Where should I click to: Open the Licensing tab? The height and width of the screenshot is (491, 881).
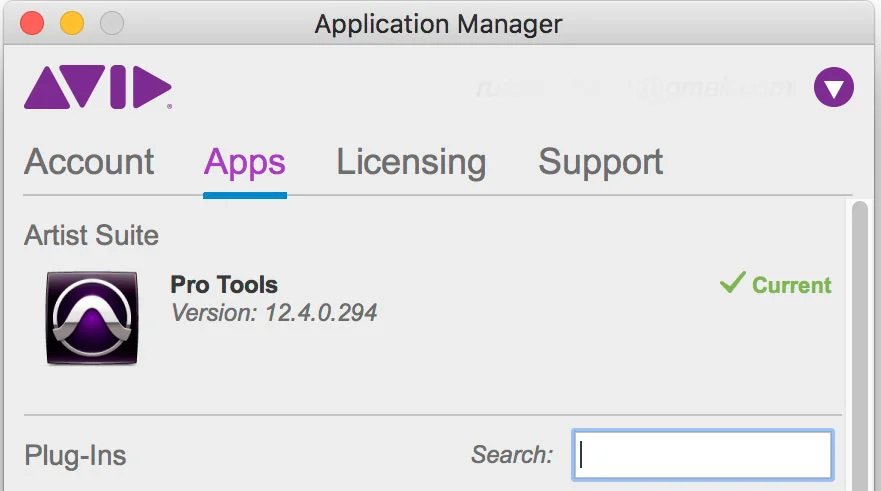[411, 163]
